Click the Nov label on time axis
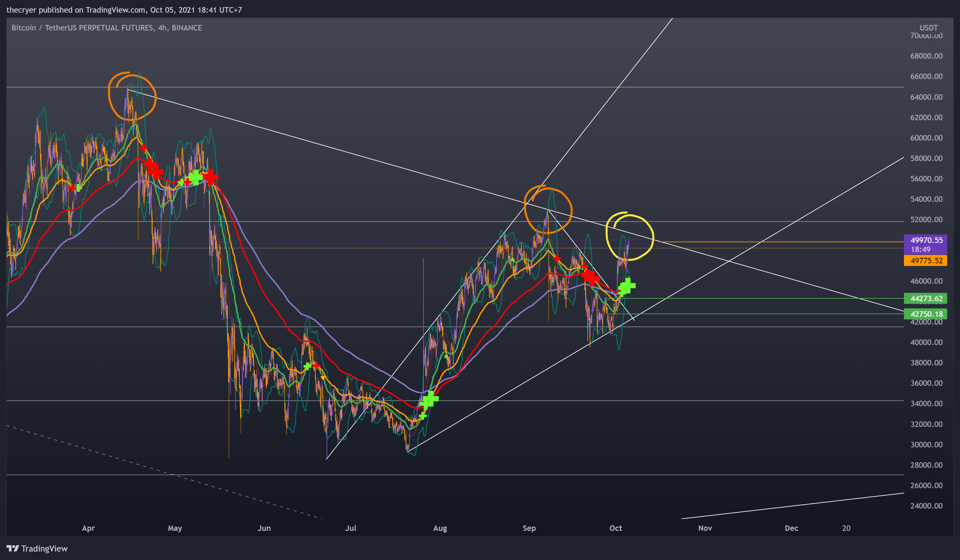 click(x=705, y=528)
